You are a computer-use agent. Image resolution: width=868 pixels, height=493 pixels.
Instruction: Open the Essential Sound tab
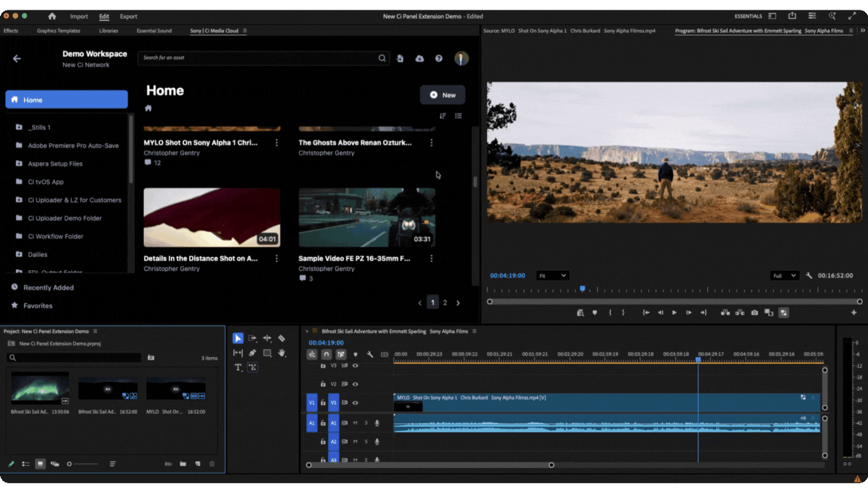154,31
